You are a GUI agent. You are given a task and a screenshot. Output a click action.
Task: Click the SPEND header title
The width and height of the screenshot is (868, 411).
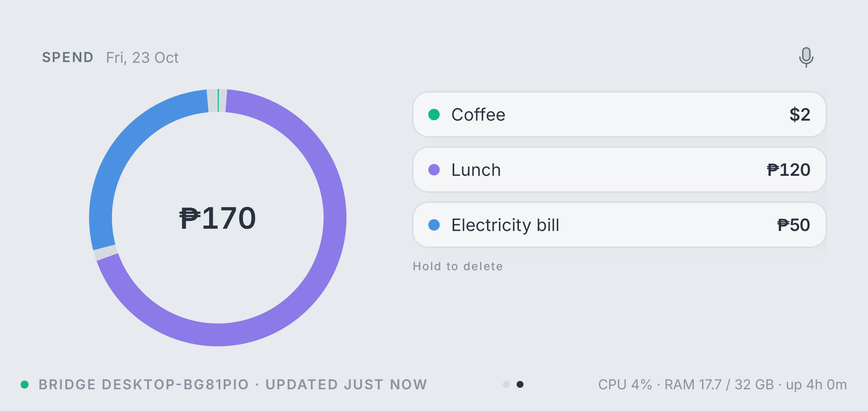click(x=68, y=57)
